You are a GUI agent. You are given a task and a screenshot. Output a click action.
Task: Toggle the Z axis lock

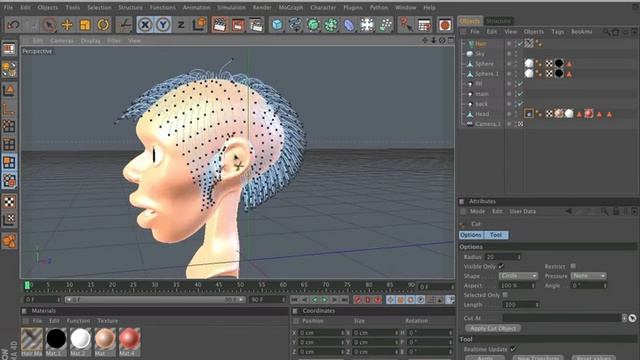tap(181, 25)
